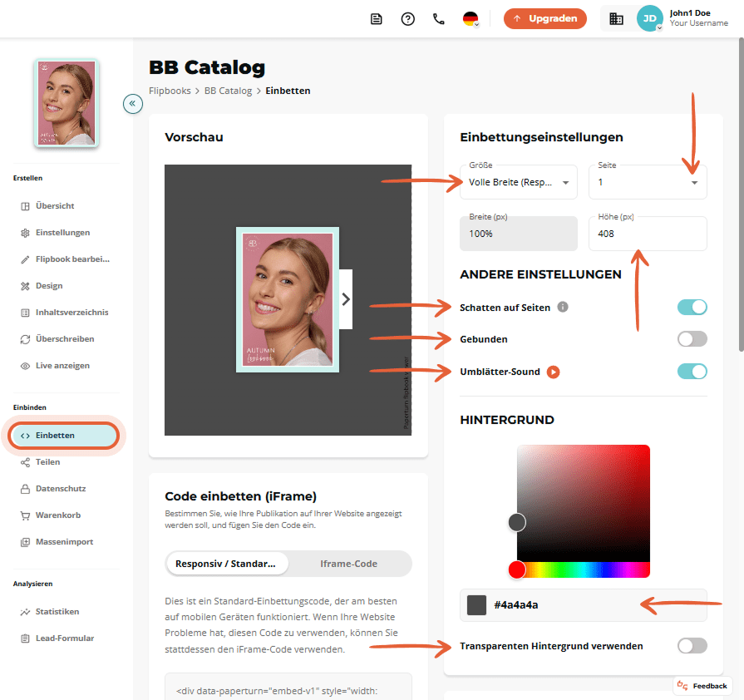Screen dimensions: 744x700
Task: Go to Flipbooks breadcrumb link
Action: (x=170, y=91)
